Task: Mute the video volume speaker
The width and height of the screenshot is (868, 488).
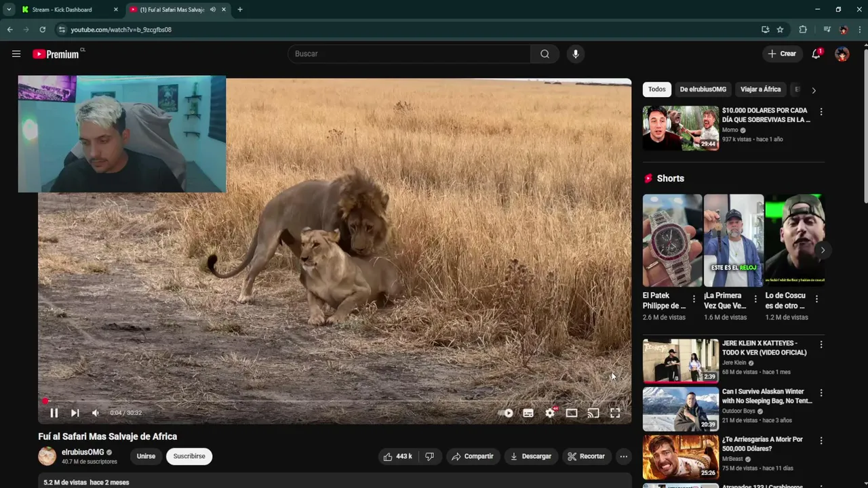Action: pyautogui.click(x=96, y=413)
